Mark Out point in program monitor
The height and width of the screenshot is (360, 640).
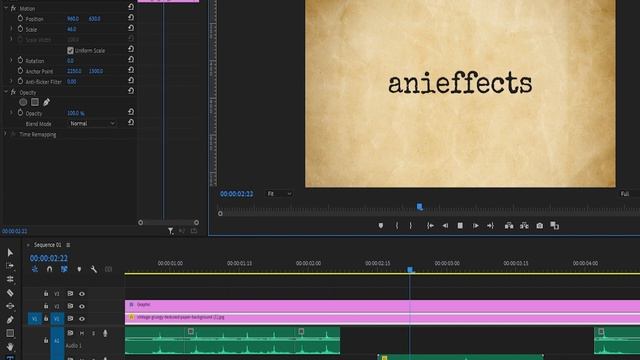coord(411,225)
